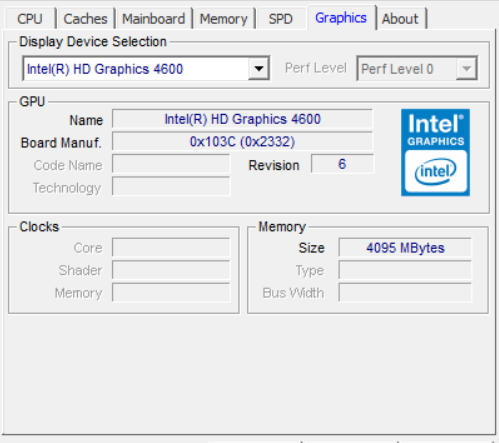Click the empty Code Name field
The height and width of the screenshot is (443, 499).
tap(171, 164)
